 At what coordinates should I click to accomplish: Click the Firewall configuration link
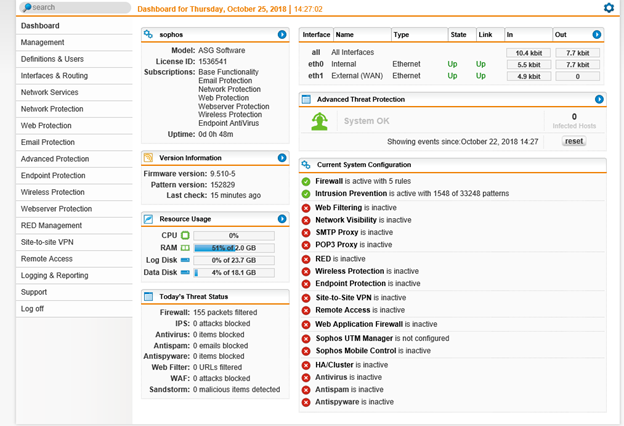329,181
